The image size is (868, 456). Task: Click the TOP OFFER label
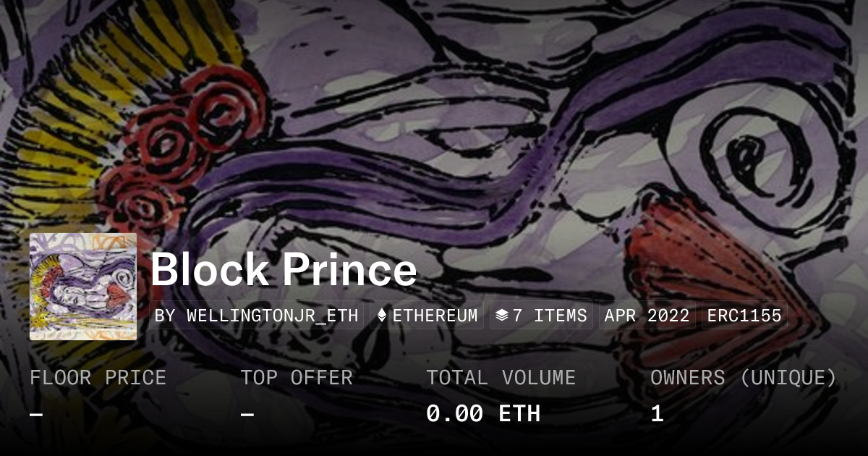(x=297, y=378)
